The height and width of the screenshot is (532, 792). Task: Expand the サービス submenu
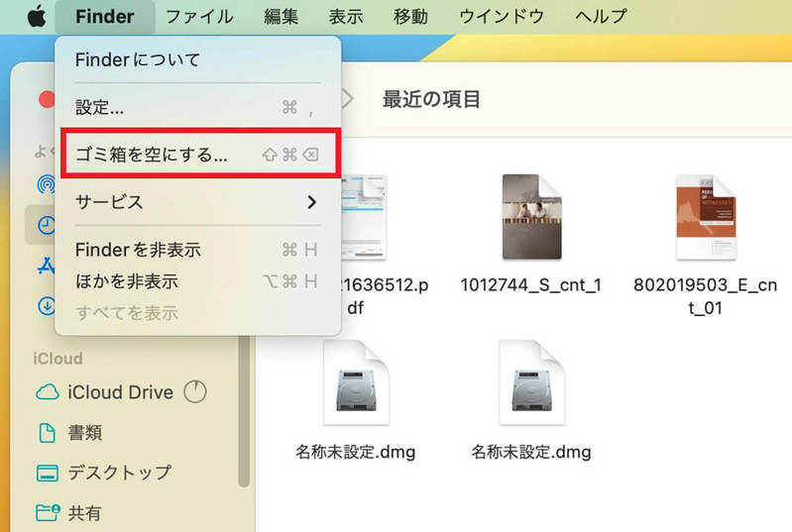198,202
